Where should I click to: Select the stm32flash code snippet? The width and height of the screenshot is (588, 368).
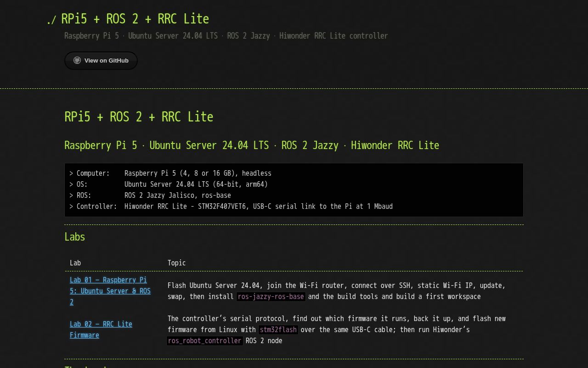(x=278, y=330)
